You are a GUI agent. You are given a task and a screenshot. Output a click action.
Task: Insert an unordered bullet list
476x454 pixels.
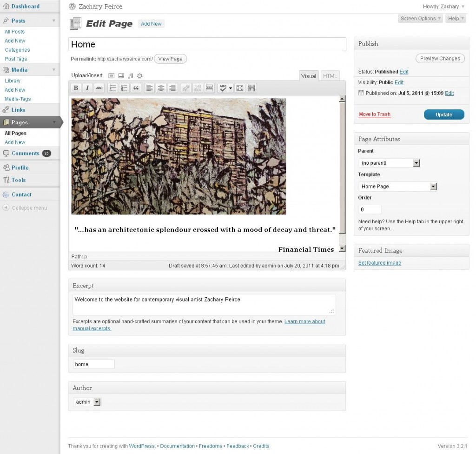coord(112,88)
